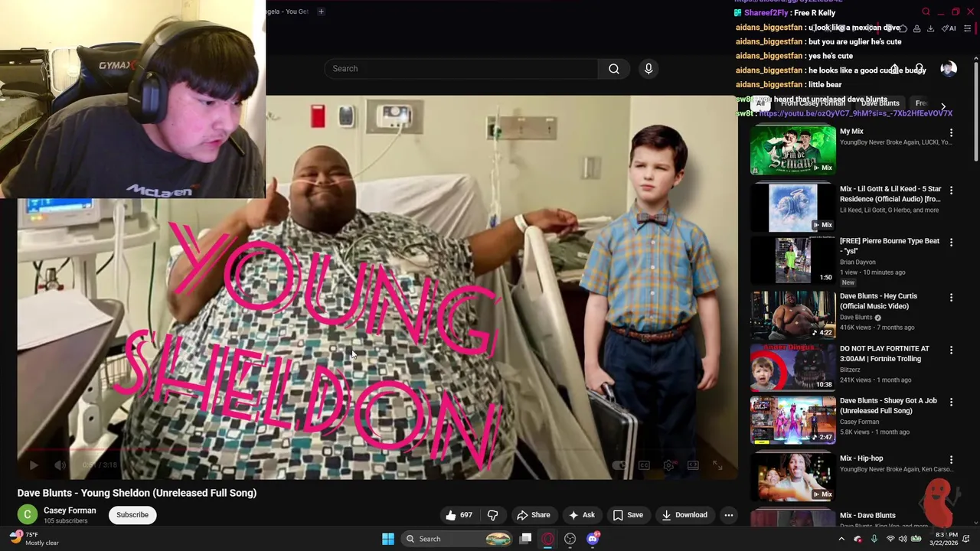
Task: Open browser profile person icon
Action: pos(916,28)
